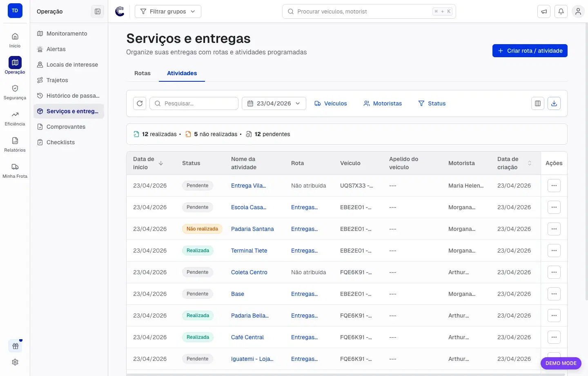Select the Serviços e entregas sidebar item
Viewport: 588px width, 376px height.
click(69, 111)
